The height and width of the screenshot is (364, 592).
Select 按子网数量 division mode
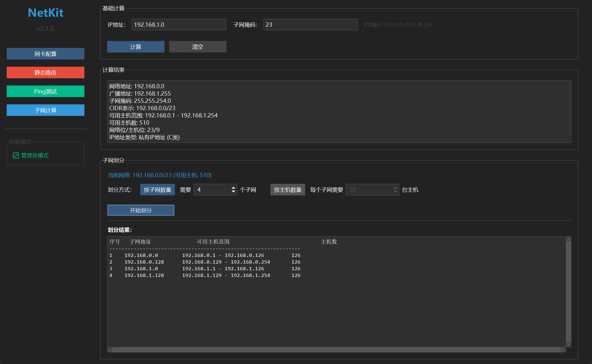click(x=158, y=190)
